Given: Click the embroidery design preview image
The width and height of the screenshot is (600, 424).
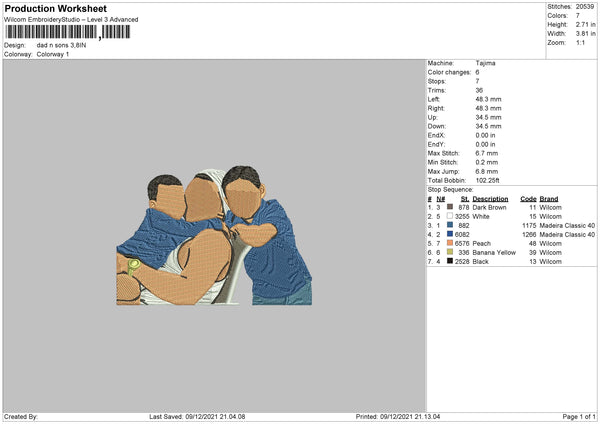Looking at the screenshot, I should pos(214,235).
